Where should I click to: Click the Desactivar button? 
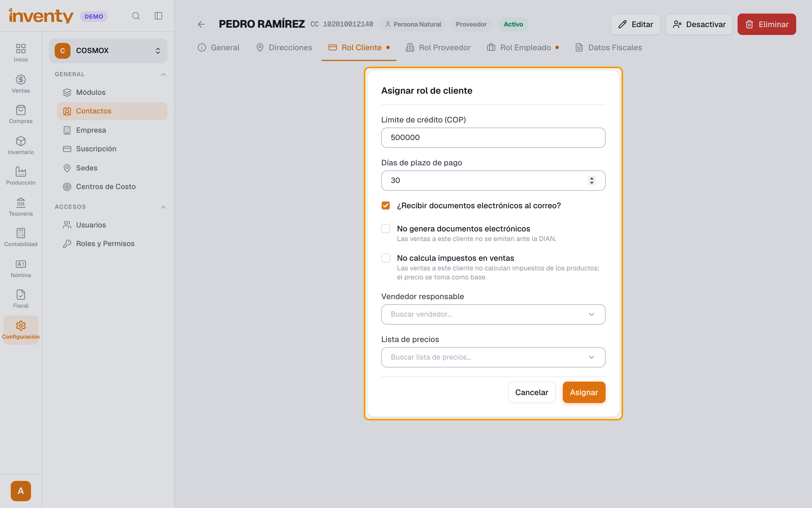pos(699,24)
